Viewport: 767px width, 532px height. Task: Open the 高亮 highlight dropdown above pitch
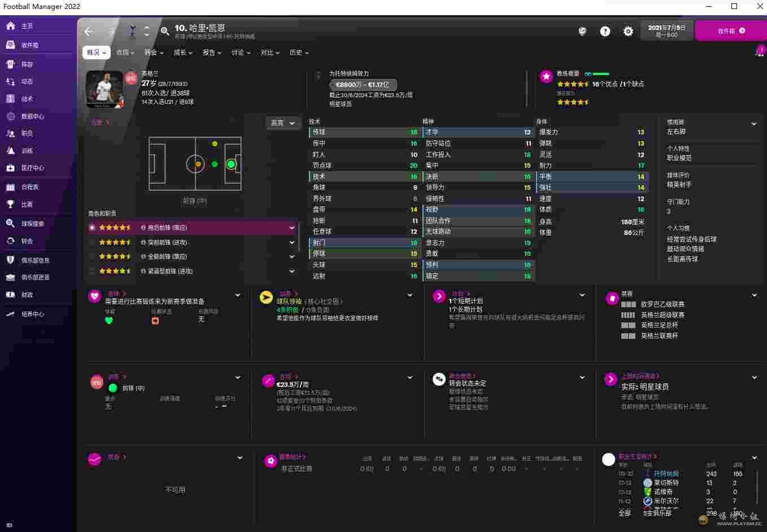(282, 123)
